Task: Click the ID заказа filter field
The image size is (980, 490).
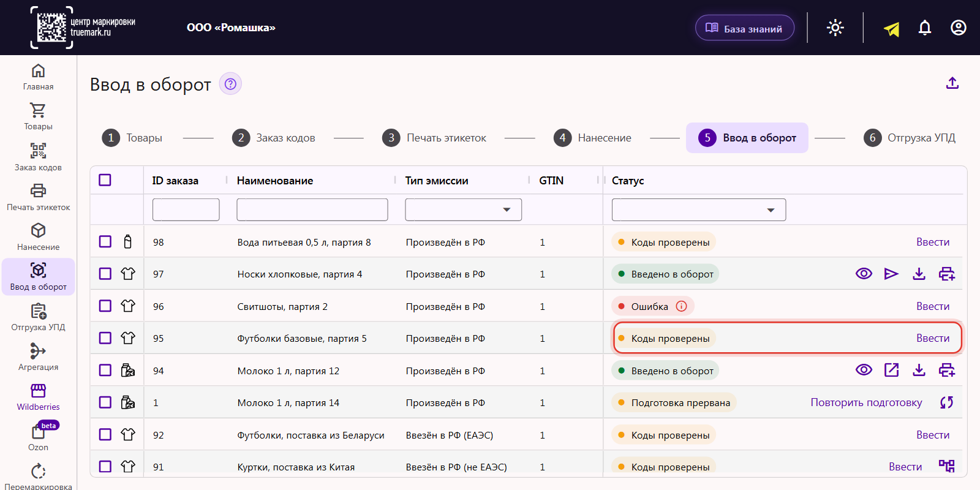Action: (x=186, y=209)
